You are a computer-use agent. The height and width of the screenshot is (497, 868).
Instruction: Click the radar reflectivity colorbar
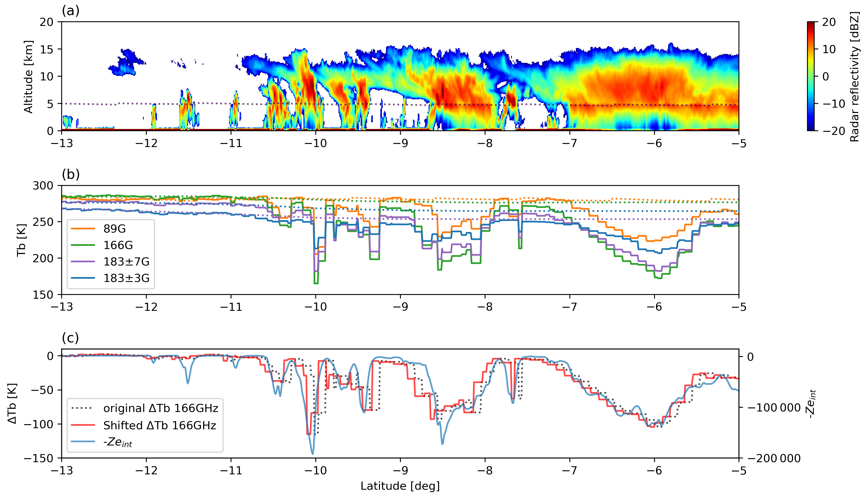click(x=811, y=76)
